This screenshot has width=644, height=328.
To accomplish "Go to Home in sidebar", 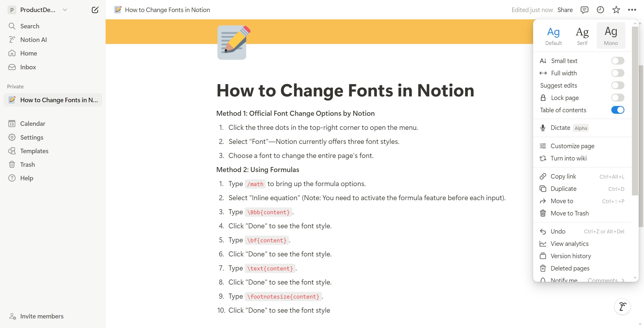I will click(53, 53).
